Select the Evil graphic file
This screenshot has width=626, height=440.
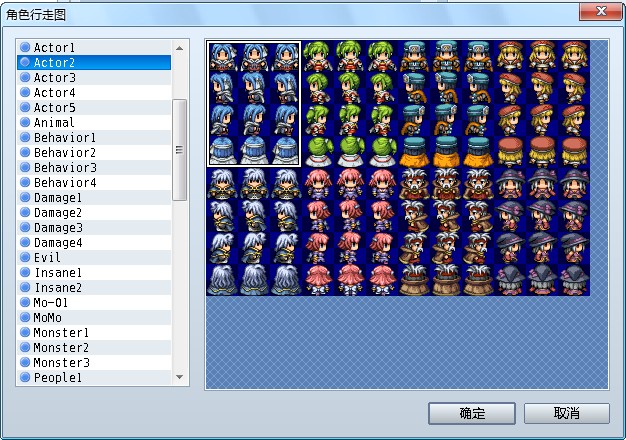(94, 258)
